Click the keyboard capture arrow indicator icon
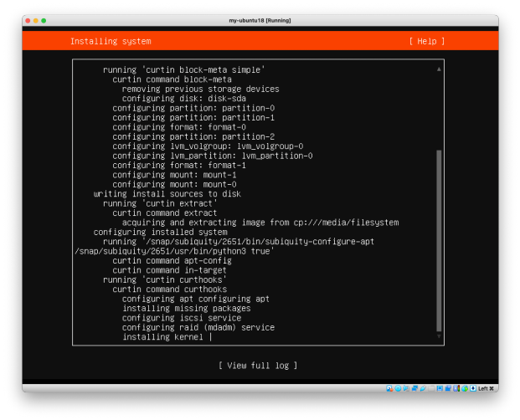 click(x=473, y=388)
